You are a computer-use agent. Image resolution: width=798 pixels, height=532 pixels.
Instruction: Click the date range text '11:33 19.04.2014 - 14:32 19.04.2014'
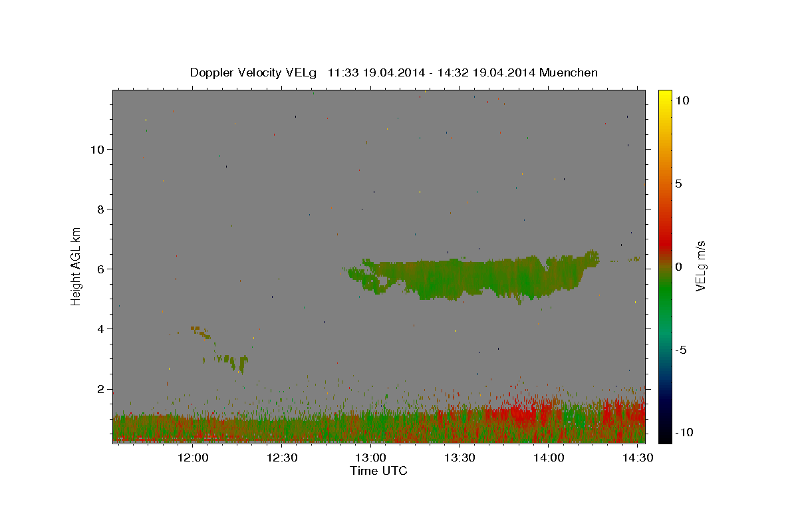pyautogui.click(x=432, y=72)
